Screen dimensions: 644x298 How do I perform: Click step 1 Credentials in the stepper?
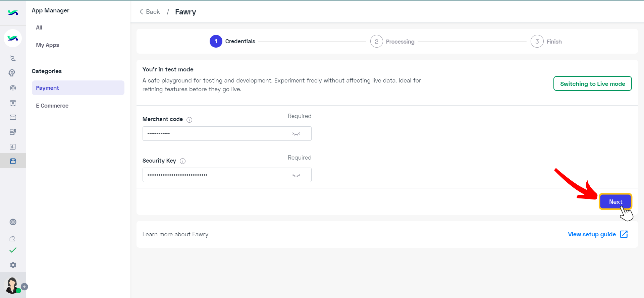coord(232,41)
